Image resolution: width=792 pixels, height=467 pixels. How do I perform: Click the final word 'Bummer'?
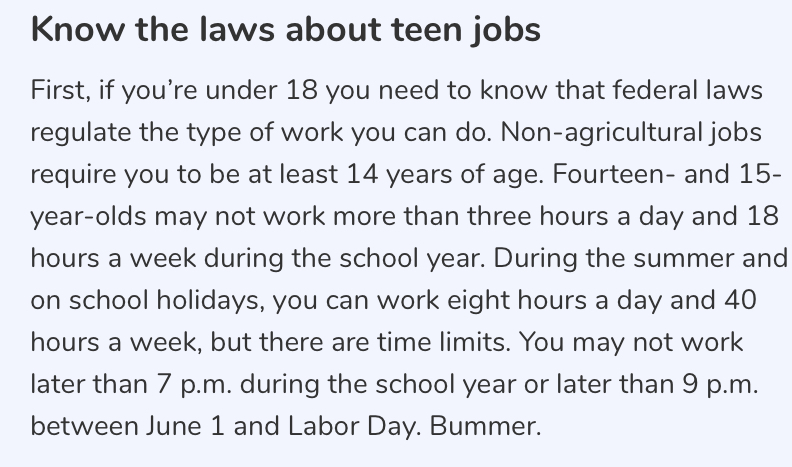click(x=485, y=426)
